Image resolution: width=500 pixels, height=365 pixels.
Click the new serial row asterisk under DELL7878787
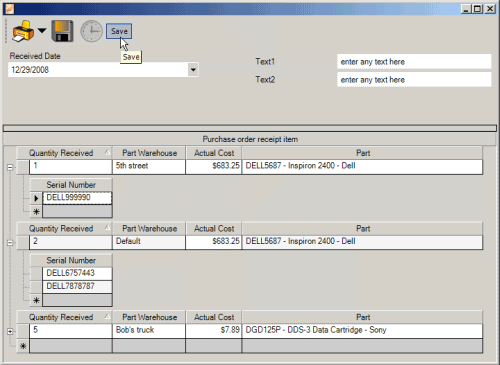(36, 300)
